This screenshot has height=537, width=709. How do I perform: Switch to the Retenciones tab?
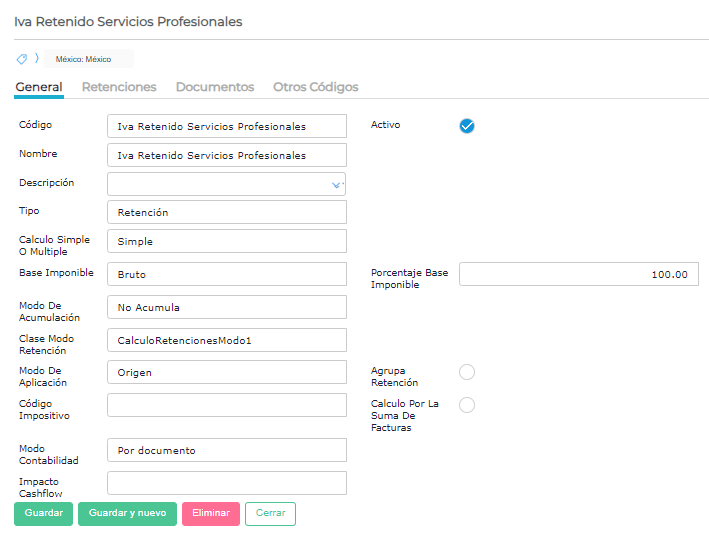point(119,87)
